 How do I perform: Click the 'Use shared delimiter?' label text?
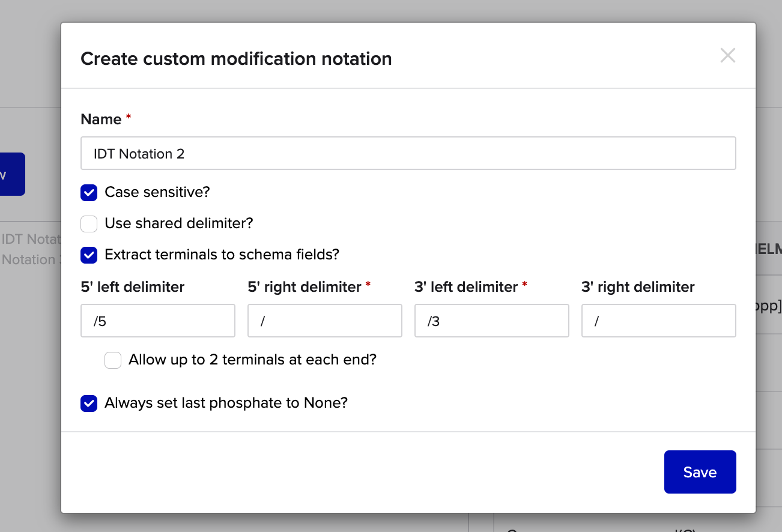[x=178, y=223]
